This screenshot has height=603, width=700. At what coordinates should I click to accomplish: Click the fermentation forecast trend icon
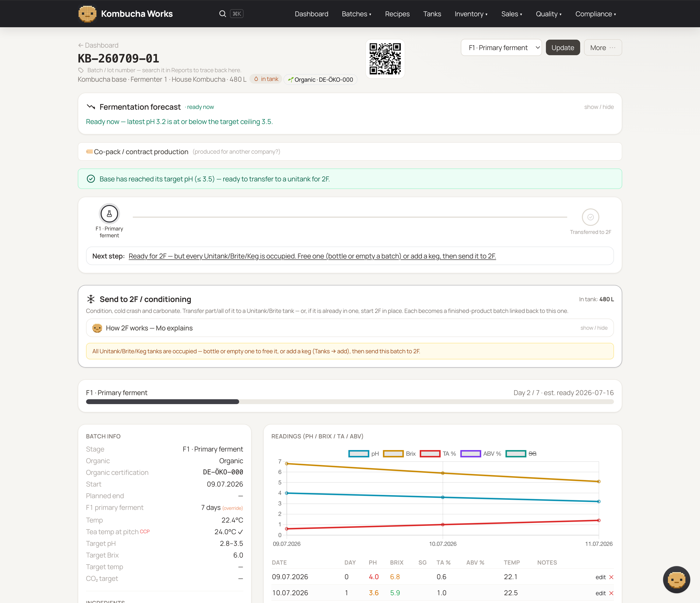pyautogui.click(x=91, y=107)
